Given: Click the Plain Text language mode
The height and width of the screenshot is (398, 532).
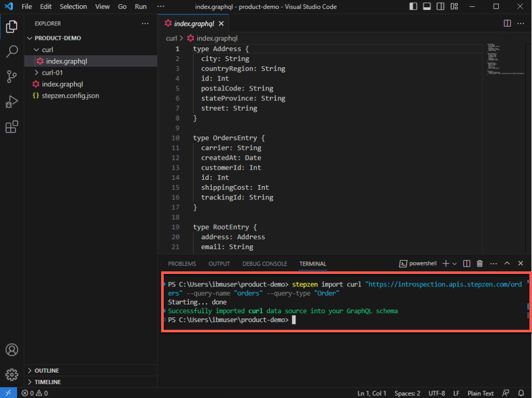Looking at the screenshot, I should click(480, 393).
